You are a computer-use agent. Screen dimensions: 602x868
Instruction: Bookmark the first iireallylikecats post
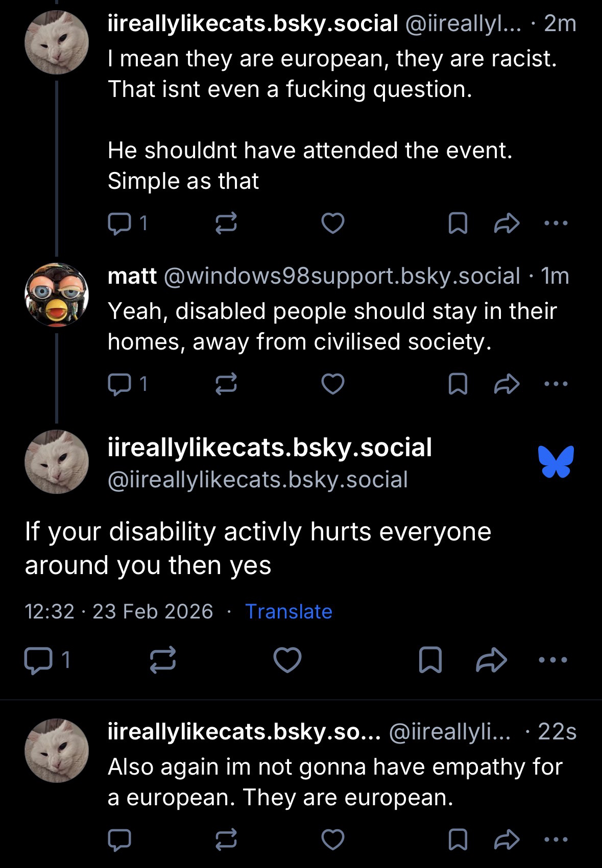(x=457, y=224)
